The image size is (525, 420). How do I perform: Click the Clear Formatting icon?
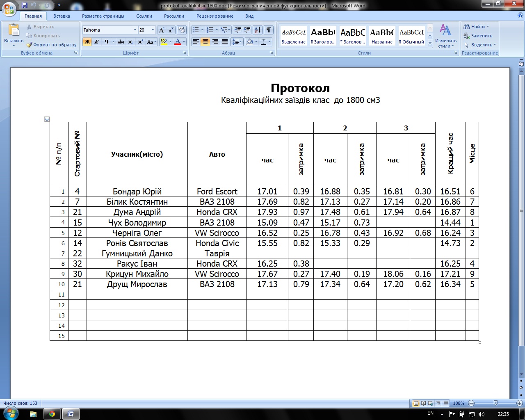pyautogui.click(x=182, y=30)
